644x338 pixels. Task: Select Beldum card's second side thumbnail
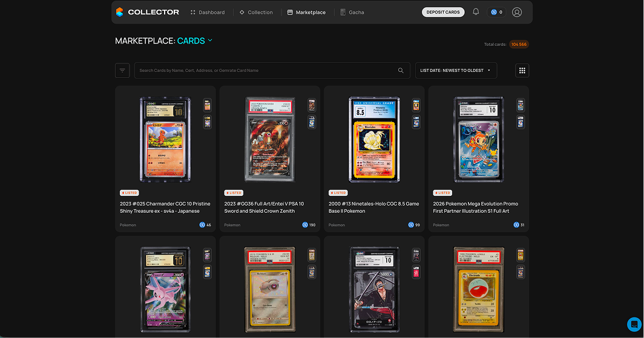(x=312, y=272)
